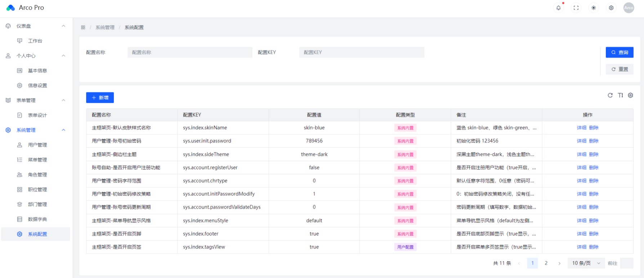Click the 前往 page jump input box
The image size is (644, 278).
pos(627,263)
